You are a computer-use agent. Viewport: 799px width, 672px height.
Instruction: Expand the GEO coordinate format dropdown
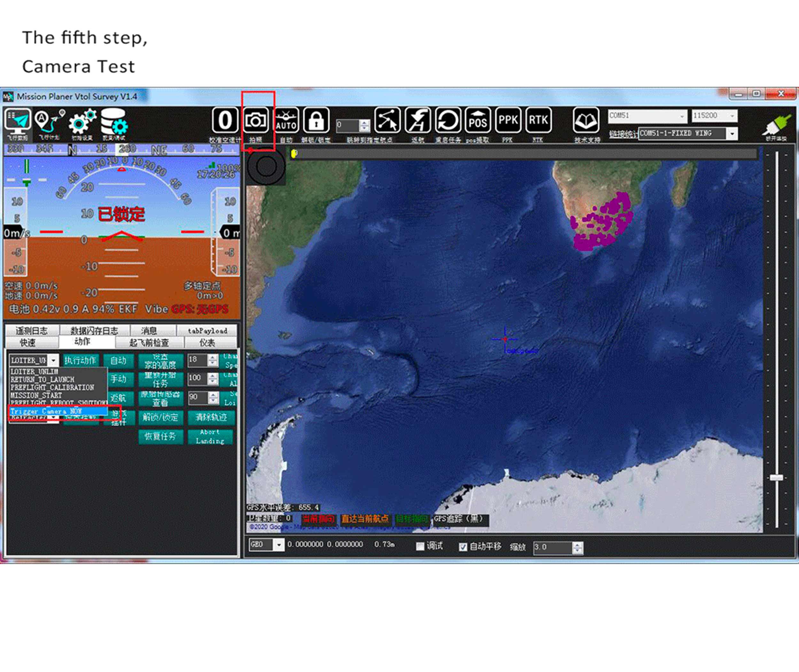279,545
